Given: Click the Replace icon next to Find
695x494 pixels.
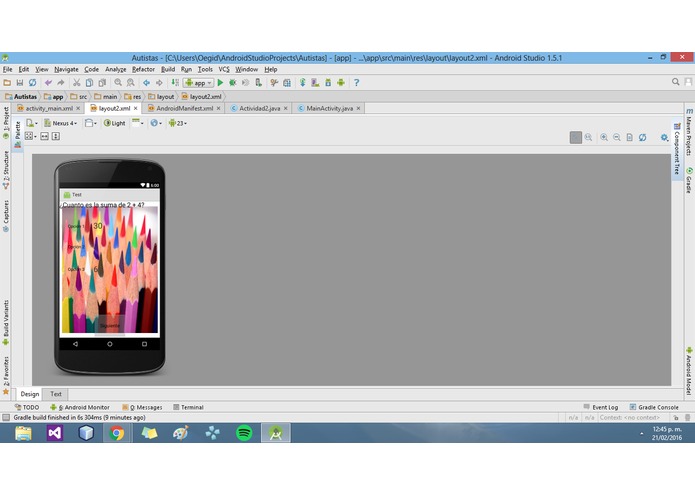Looking at the screenshot, I should (x=131, y=82).
